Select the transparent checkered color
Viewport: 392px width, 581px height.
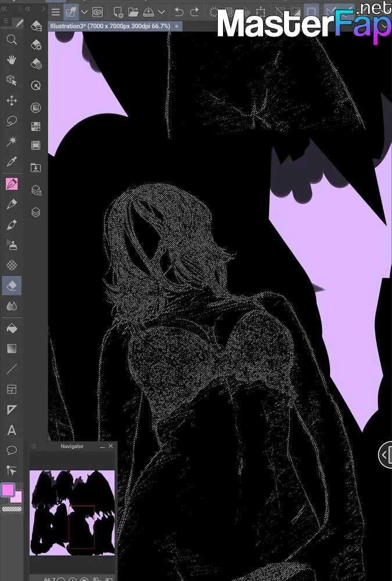coord(12,509)
